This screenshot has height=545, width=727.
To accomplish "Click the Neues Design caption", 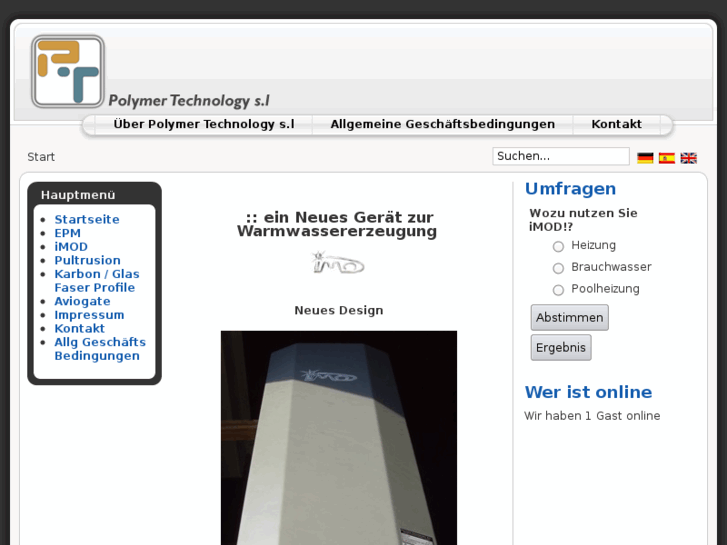I will click(339, 310).
